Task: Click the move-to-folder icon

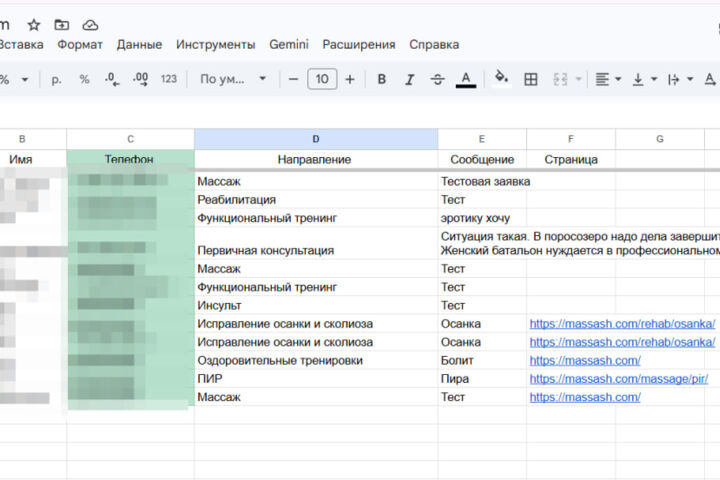Action: pyautogui.click(x=62, y=25)
